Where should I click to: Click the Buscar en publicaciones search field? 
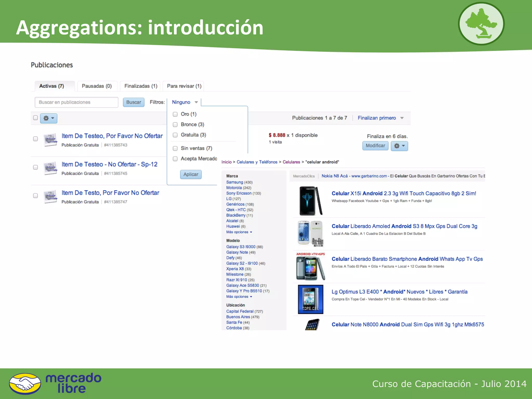pos(76,102)
